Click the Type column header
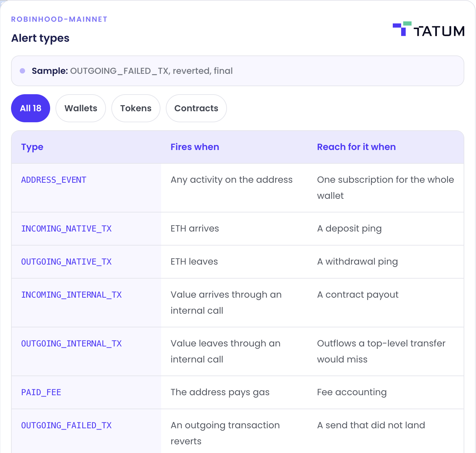 (32, 147)
